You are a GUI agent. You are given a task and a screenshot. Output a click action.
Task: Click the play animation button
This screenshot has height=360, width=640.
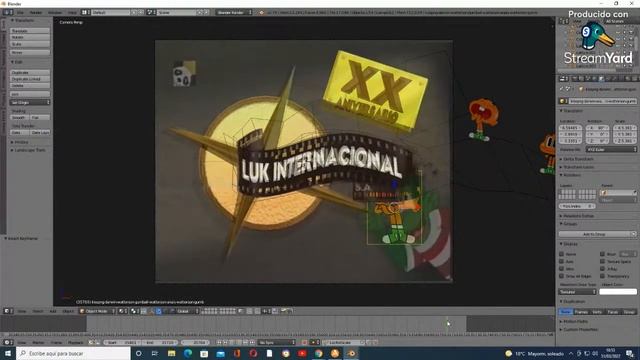[x=239, y=342]
